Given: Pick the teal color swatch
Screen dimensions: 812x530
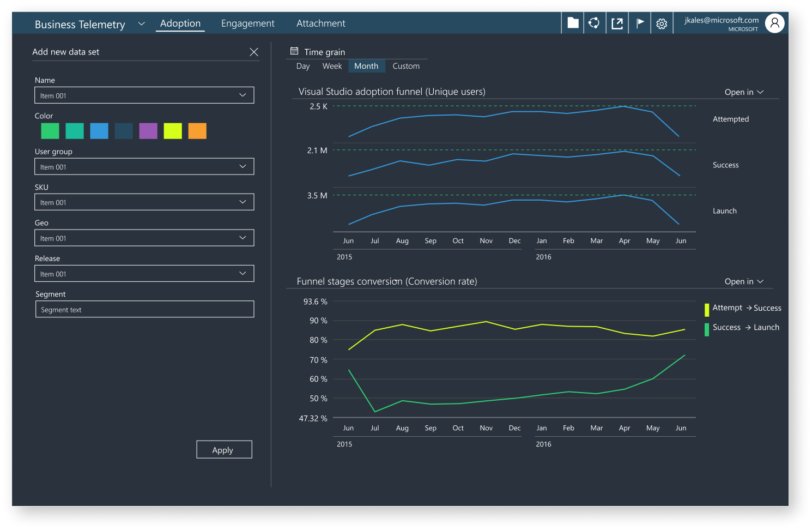Looking at the screenshot, I should click(75, 131).
